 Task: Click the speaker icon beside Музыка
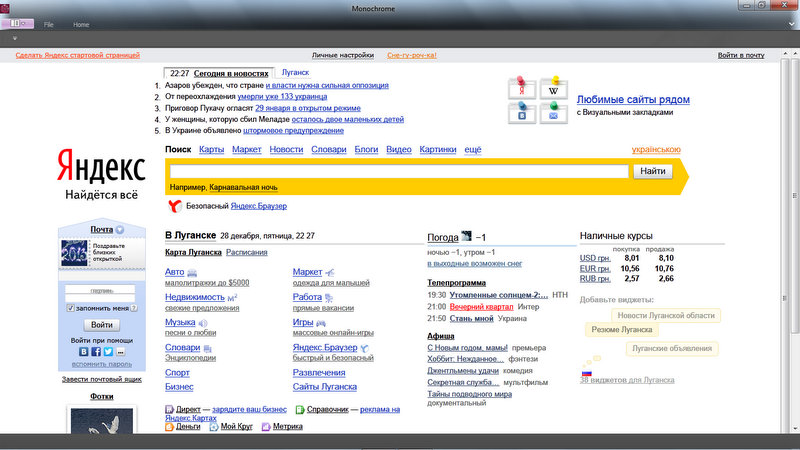(x=203, y=323)
